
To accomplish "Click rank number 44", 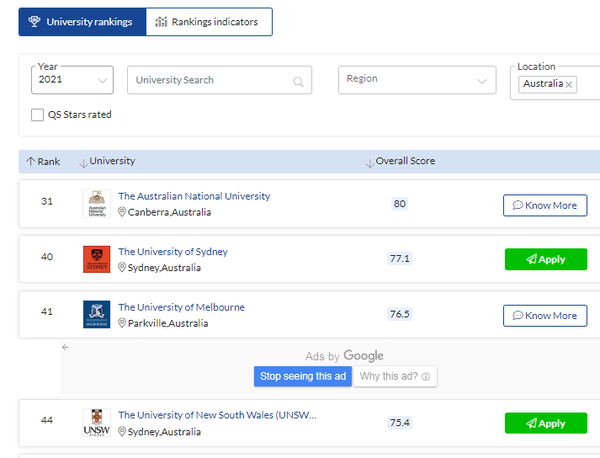I will pyautogui.click(x=47, y=420).
